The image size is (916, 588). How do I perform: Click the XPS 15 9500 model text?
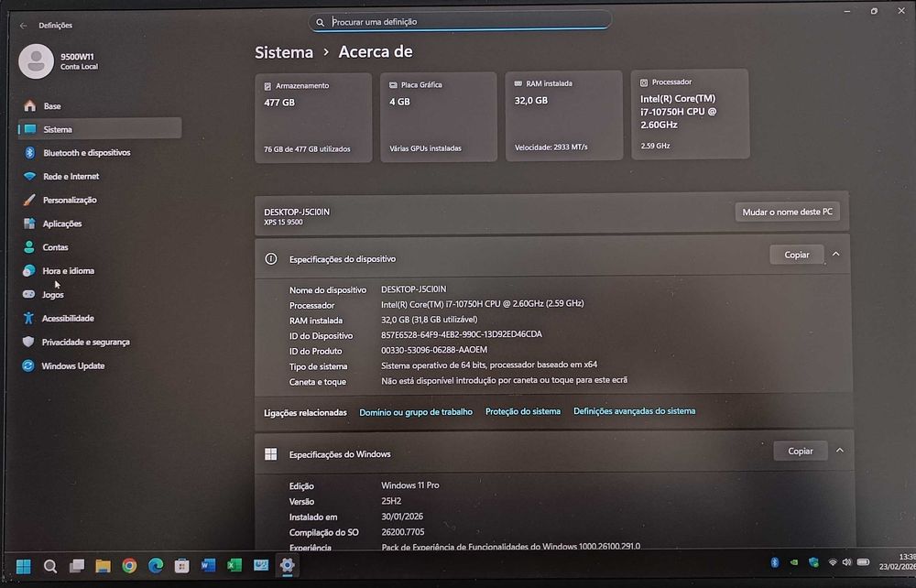click(283, 222)
